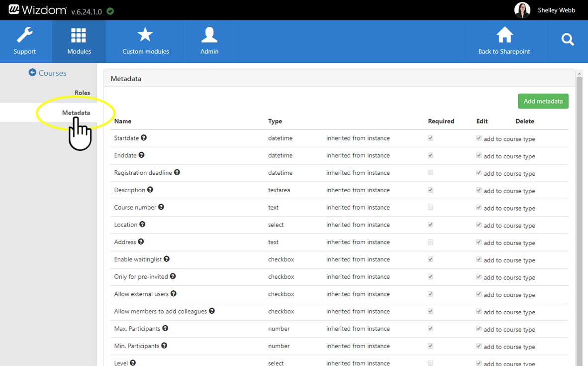The image size is (588, 366).
Task: Go back to Courses link
Action: [47, 73]
